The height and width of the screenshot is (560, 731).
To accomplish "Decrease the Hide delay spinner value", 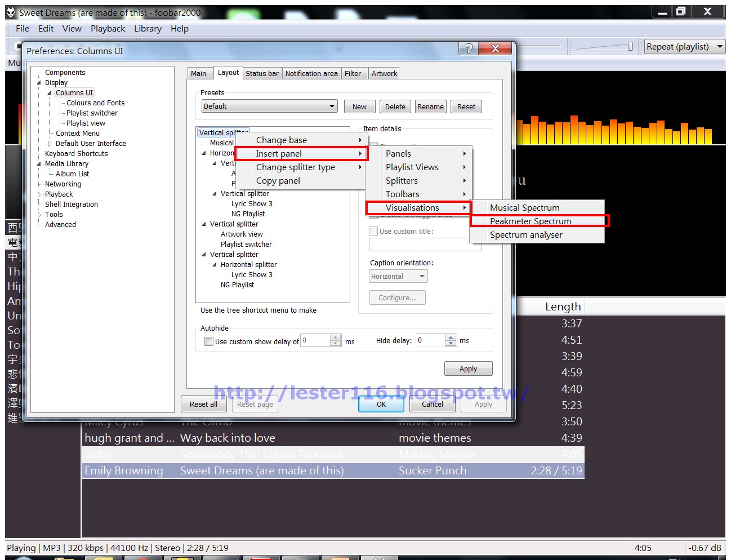I will [x=451, y=343].
